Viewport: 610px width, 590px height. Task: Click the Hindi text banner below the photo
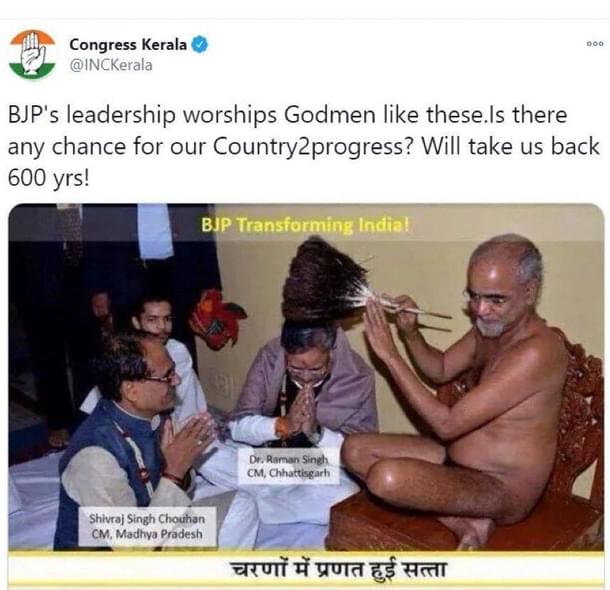[338, 570]
